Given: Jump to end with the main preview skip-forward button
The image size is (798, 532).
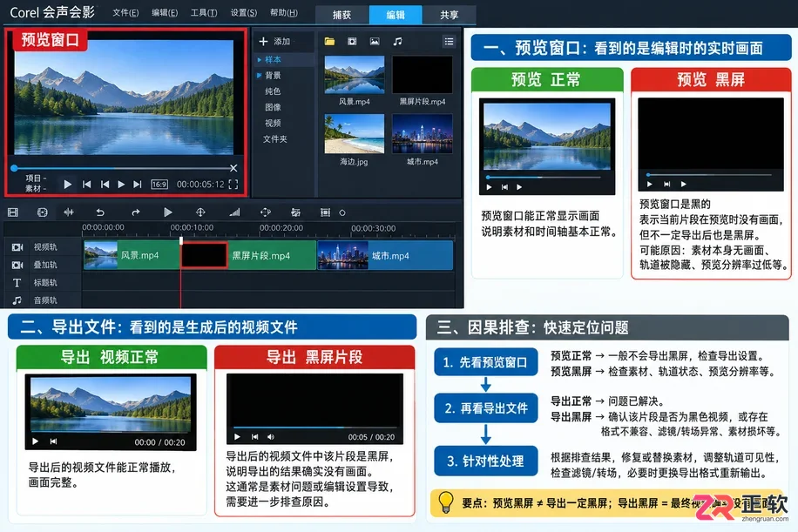Looking at the screenshot, I should coord(138,184).
